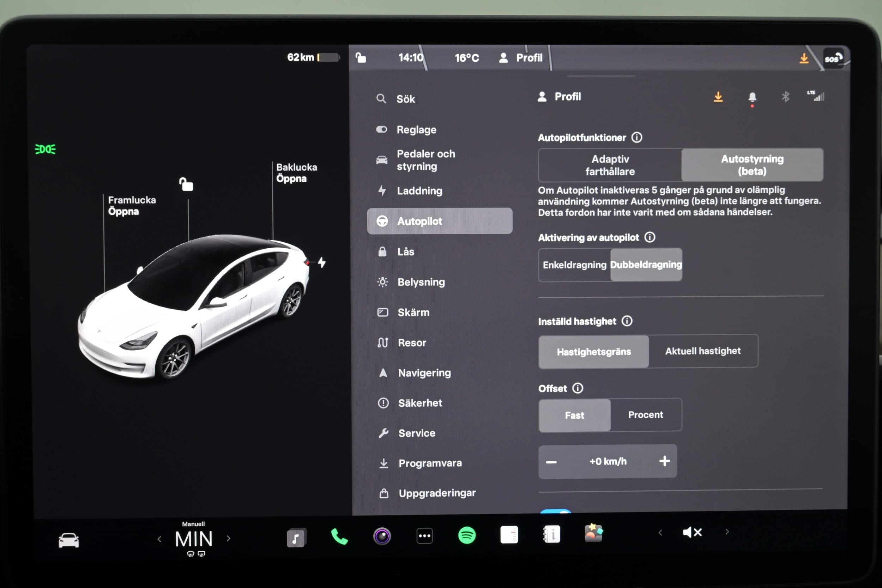Open the Säkerhet safety menu

tap(410, 403)
